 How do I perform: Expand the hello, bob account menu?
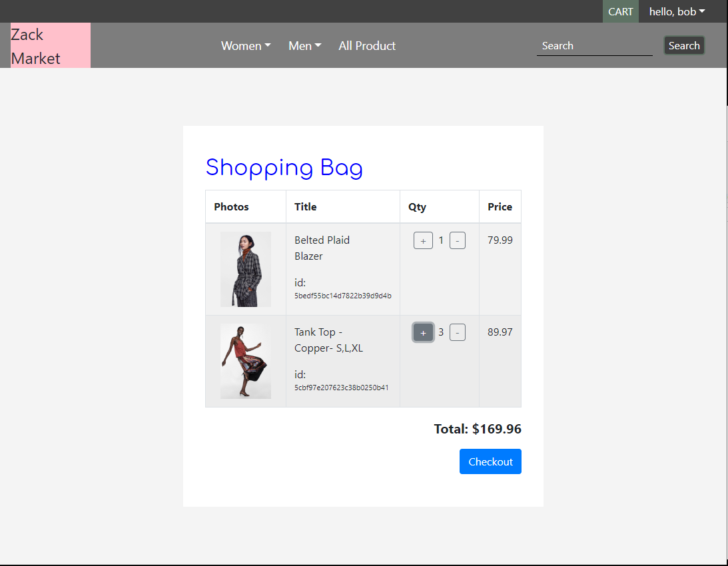pyautogui.click(x=676, y=11)
